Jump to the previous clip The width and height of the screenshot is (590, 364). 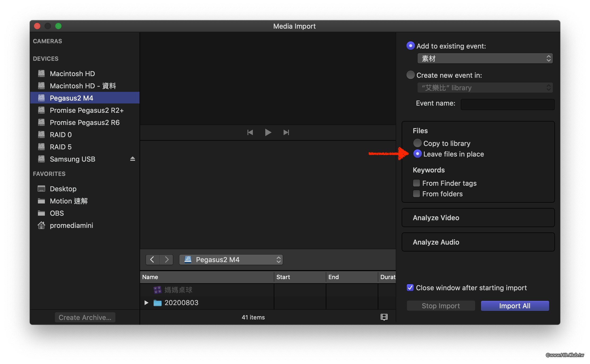pos(250,132)
